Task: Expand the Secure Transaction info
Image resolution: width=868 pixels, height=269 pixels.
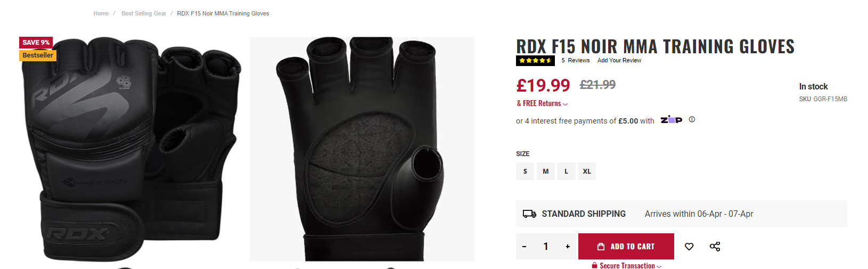Action: click(627, 265)
